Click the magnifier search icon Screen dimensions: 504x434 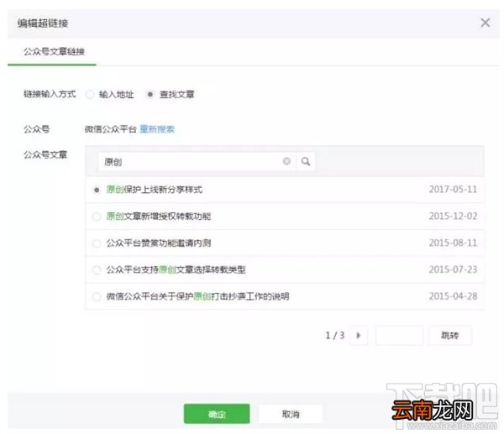(306, 161)
